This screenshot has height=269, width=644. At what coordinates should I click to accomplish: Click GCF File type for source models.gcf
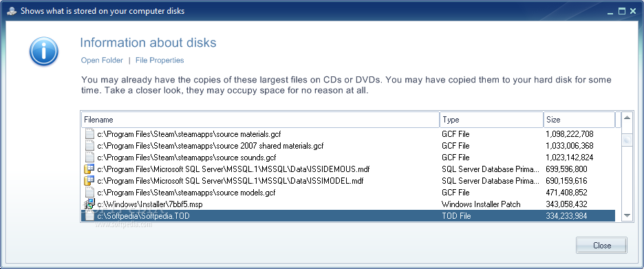click(455, 192)
